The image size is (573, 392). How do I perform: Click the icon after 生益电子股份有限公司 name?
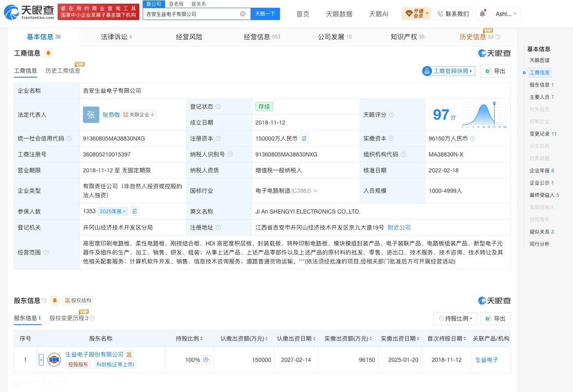[x=129, y=355]
